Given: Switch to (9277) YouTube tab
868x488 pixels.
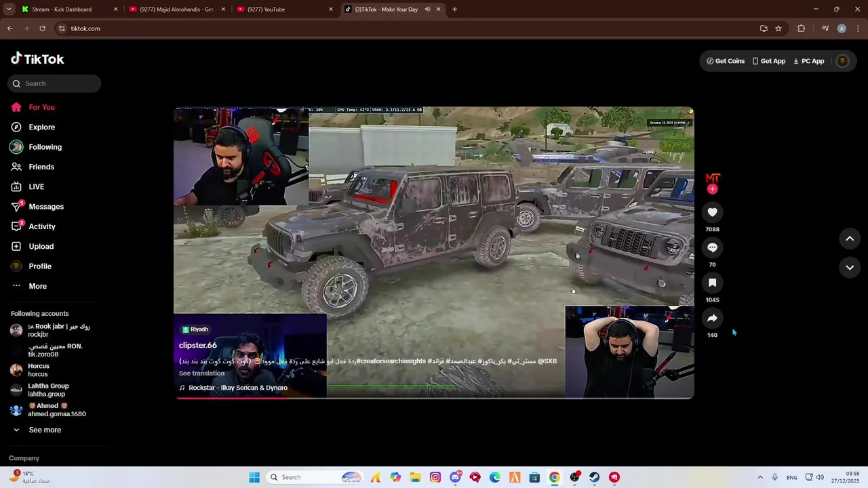Looking at the screenshot, I should (x=285, y=9).
